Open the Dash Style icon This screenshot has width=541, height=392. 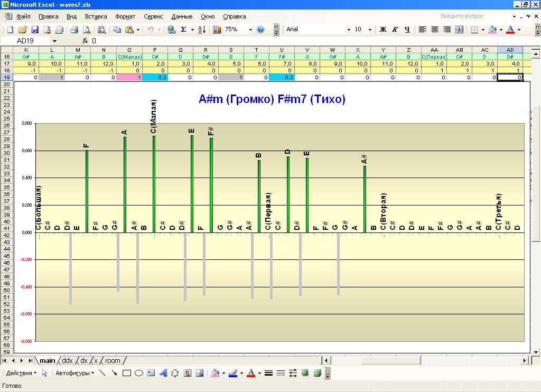pos(281,373)
